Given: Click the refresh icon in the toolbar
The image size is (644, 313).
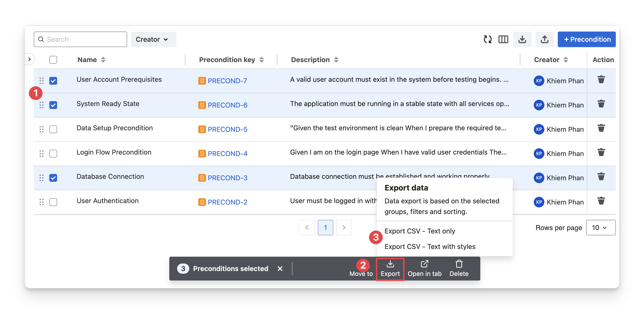Looking at the screenshot, I should coord(488,40).
